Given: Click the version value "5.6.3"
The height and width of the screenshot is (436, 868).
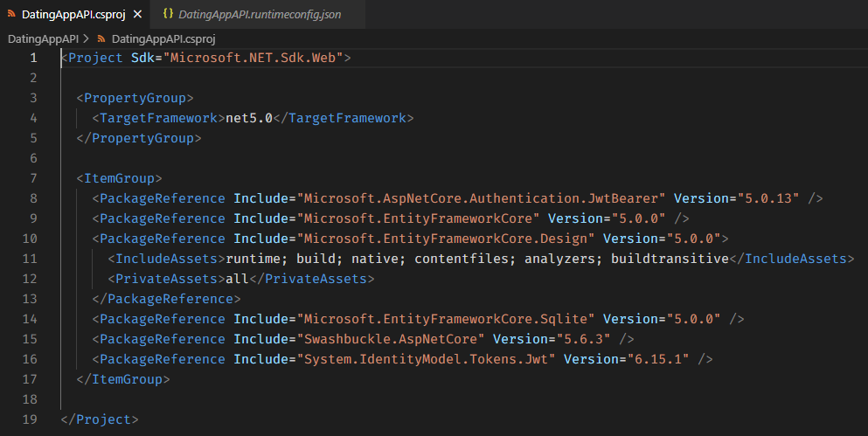Looking at the screenshot, I should click(x=583, y=339).
